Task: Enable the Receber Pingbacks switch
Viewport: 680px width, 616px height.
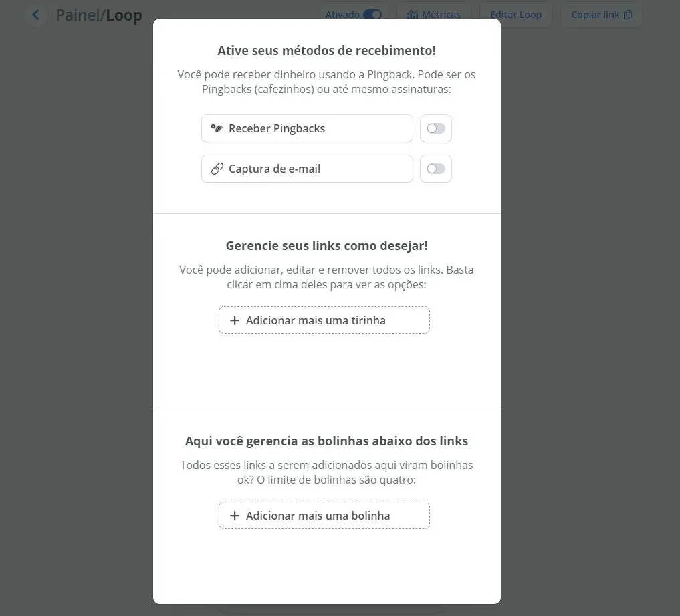Action: (x=436, y=128)
